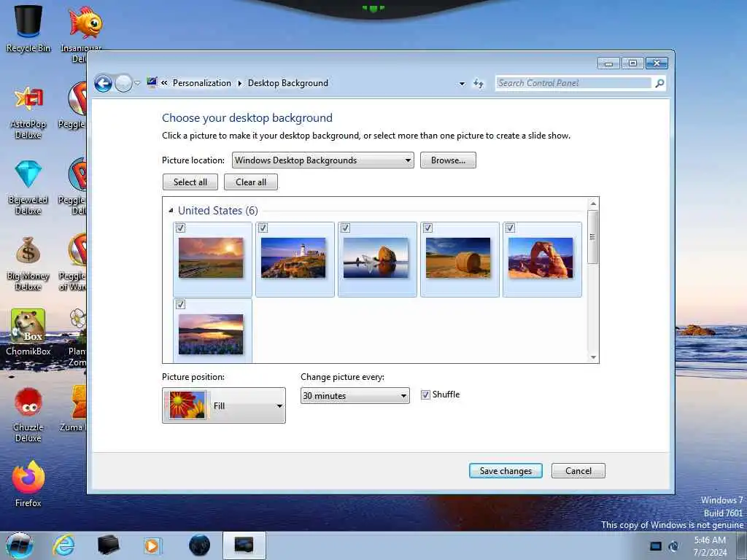Expand the arrow after Personalization breadcrumb
Image resolution: width=747 pixels, height=560 pixels.
point(239,83)
